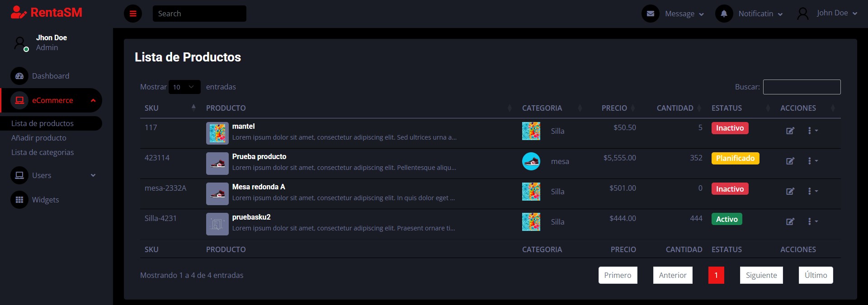Click John Doe user avatar icon in header
This screenshot has height=305, width=868.
[x=803, y=14]
